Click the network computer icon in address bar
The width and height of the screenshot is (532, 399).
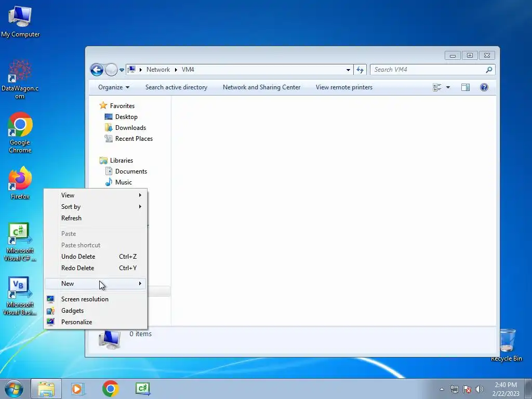tap(131, 70)
